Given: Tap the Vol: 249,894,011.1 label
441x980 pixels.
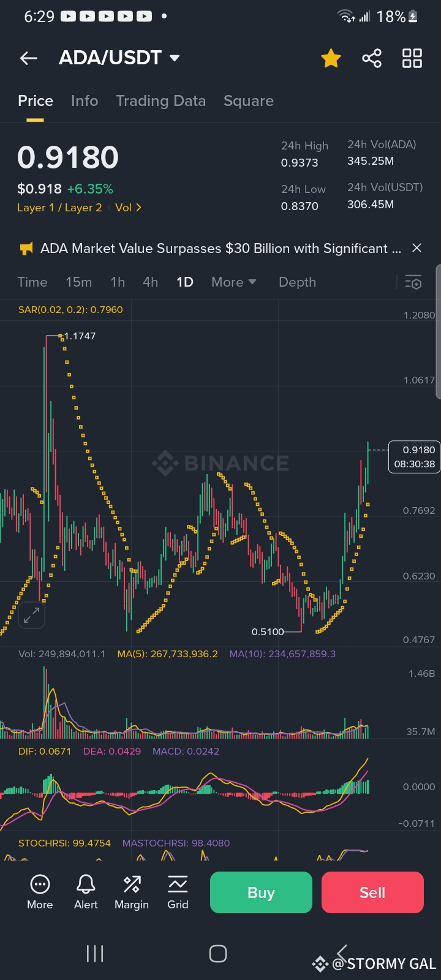Looking at the screenshot, I should pos(62,654).
